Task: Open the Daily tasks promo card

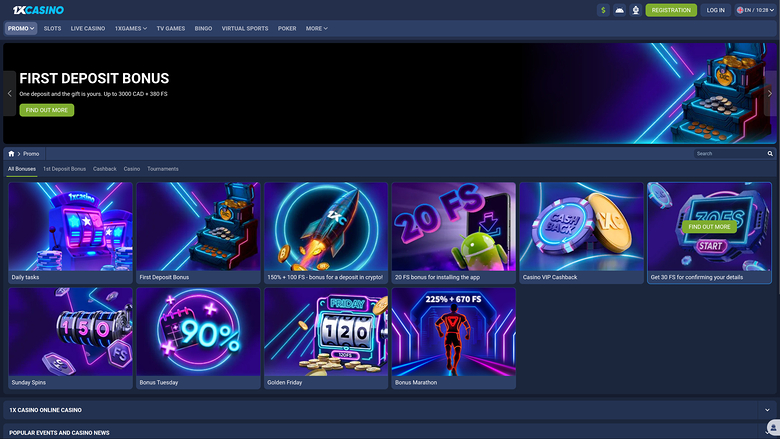Action: pos(71,233)
